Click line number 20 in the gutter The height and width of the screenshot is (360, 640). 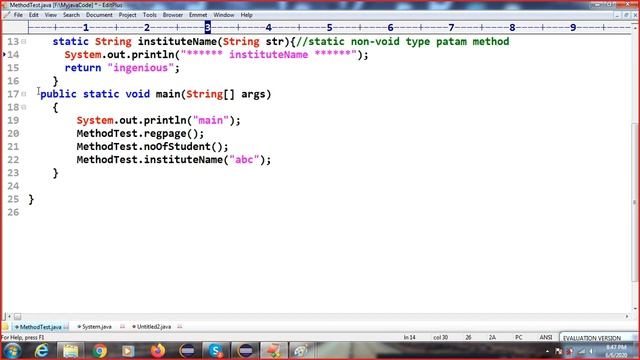(13, 133)
